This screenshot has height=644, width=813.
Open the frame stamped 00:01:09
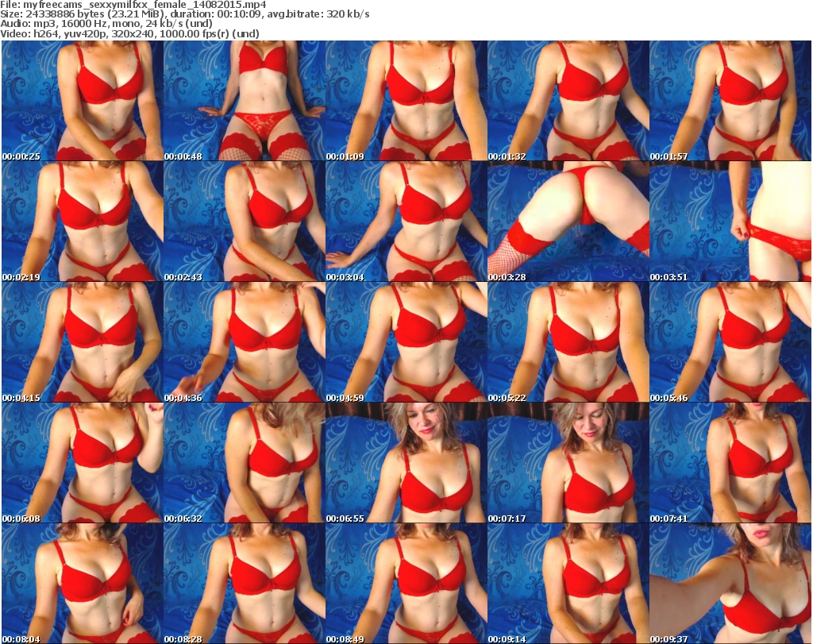[x=406, y=101]
